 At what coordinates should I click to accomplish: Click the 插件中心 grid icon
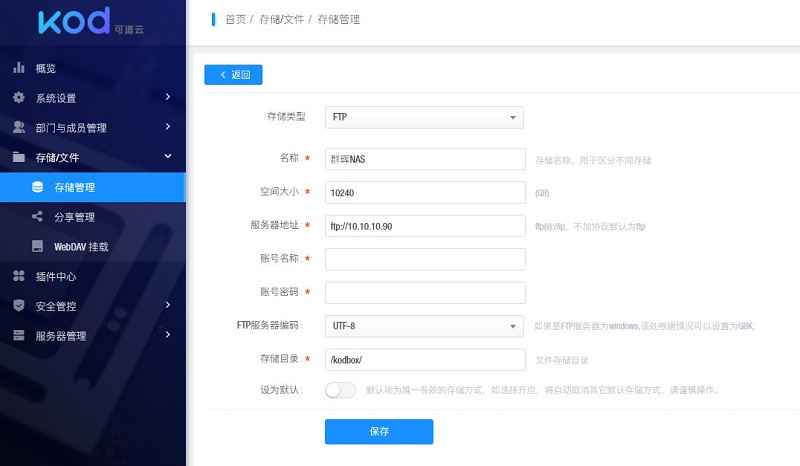[18, 276]
